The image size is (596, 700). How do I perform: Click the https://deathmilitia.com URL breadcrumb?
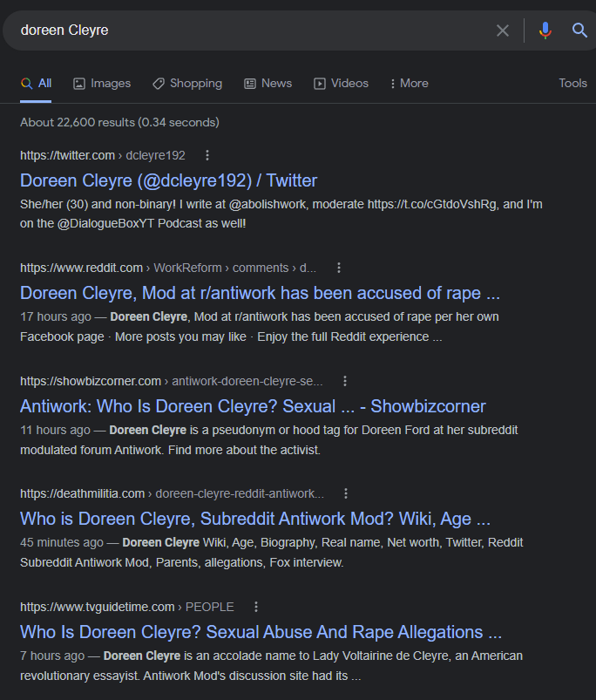pos(172,493)
